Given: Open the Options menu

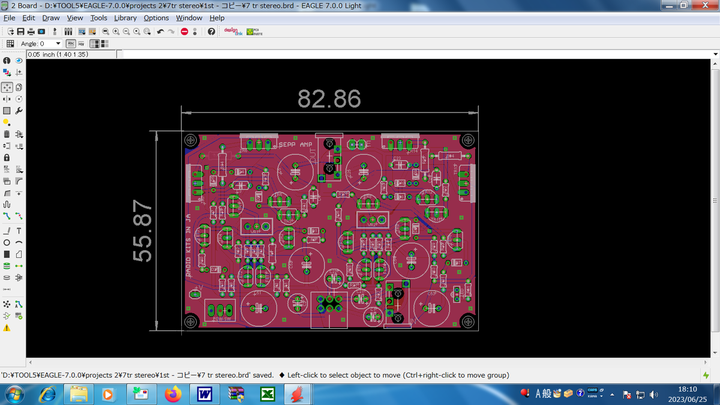Looking at the screenshot, I should coord(156,18).
